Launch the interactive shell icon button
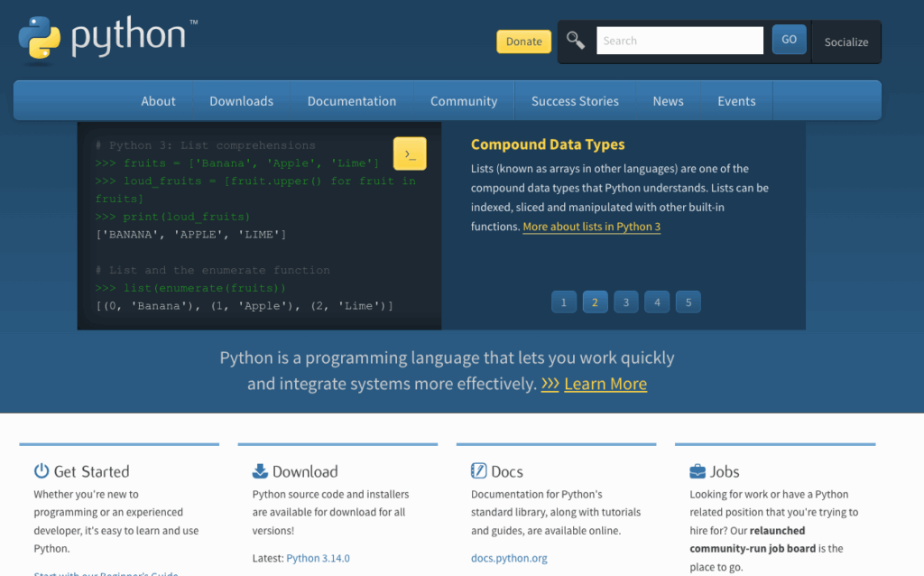 [x=410, y=154]
